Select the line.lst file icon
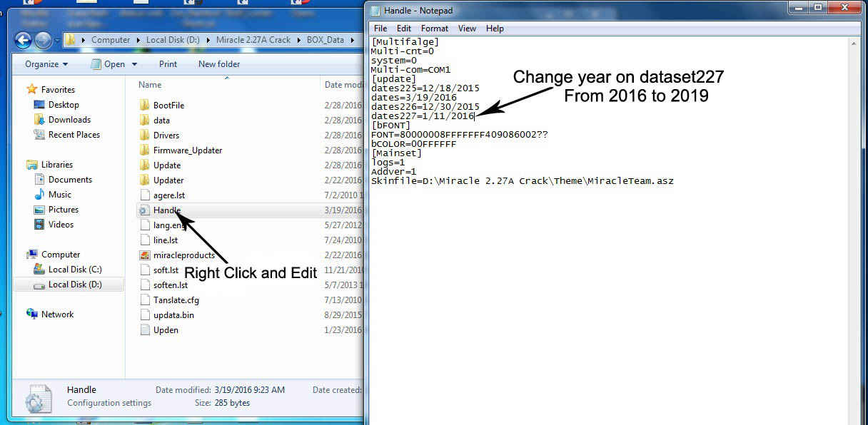868x425 pixels. pyautogui.click(x=144, y=240)
